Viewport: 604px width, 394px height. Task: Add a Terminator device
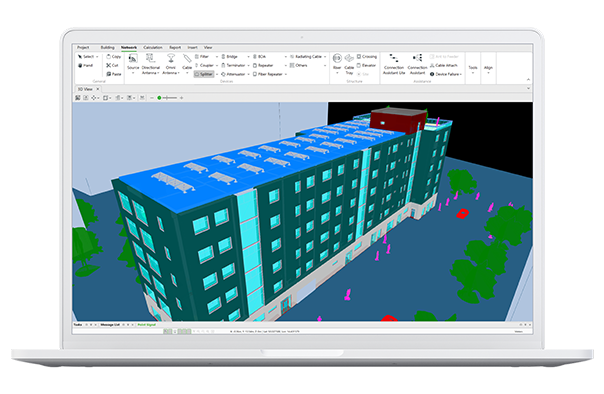click(233, 65)
